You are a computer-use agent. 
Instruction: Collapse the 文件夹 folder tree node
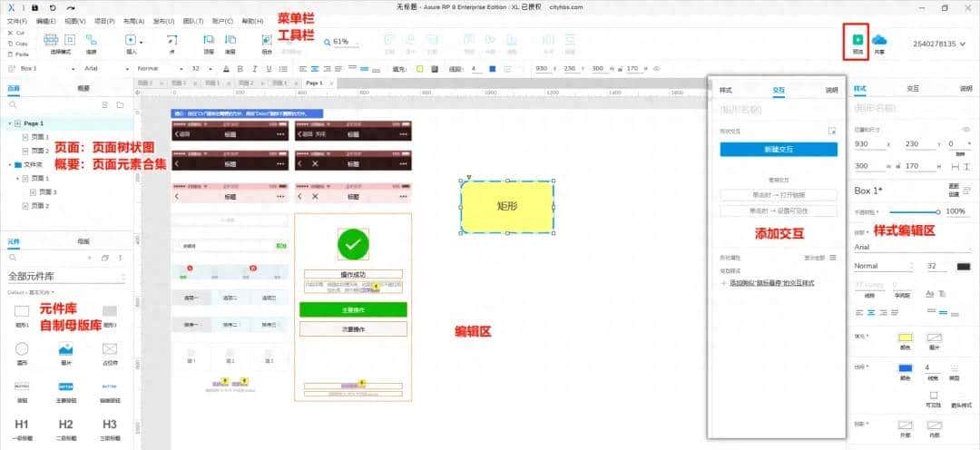[9, 164]
